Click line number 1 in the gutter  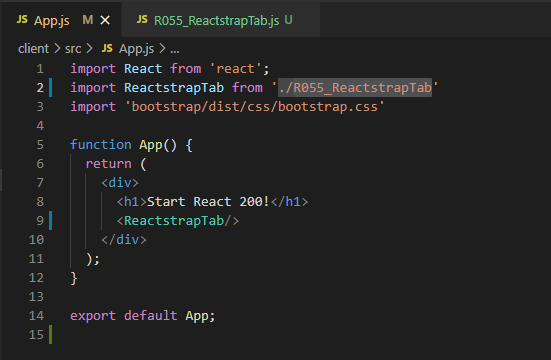40,69
